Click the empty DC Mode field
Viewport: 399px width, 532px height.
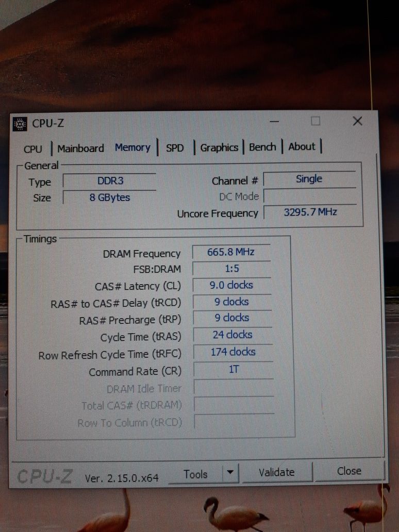tap(310, 196)
